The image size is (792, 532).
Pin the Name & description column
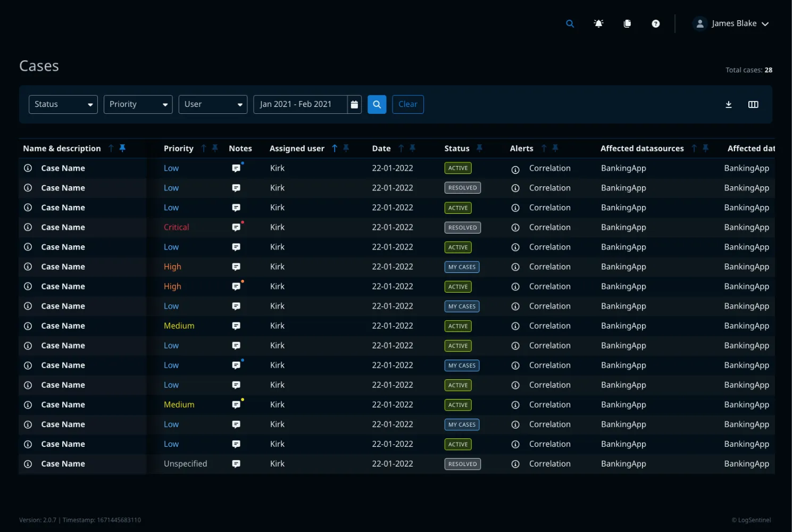122,148
